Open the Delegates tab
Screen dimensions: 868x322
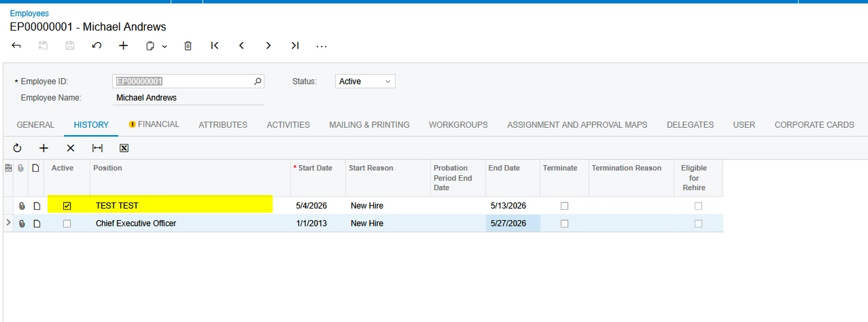coord(690,125)
